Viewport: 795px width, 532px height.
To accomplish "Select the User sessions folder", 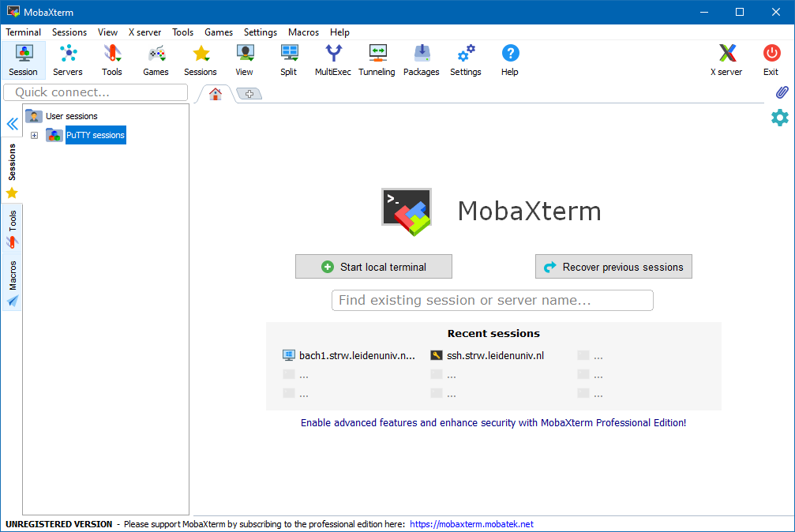I will [x=71, y=116].
